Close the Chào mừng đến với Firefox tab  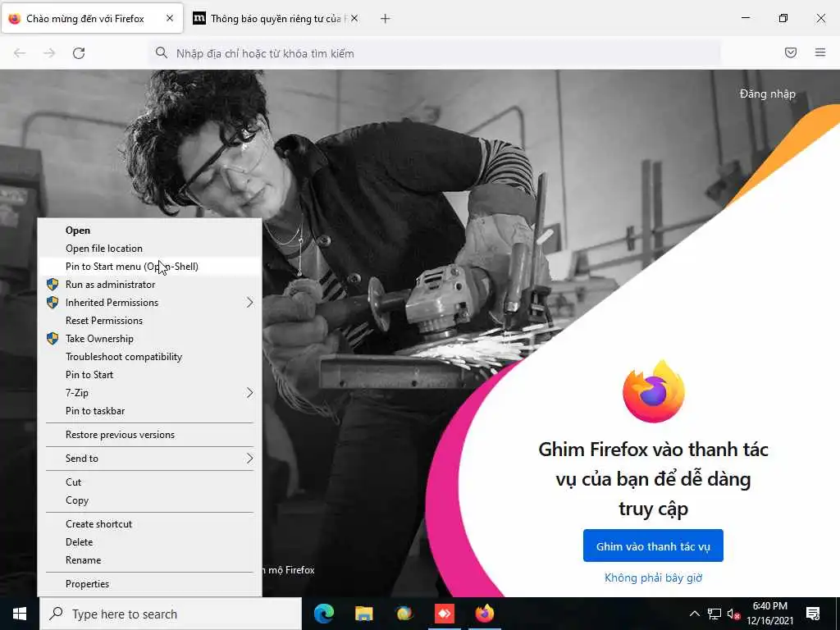(170, 18)
